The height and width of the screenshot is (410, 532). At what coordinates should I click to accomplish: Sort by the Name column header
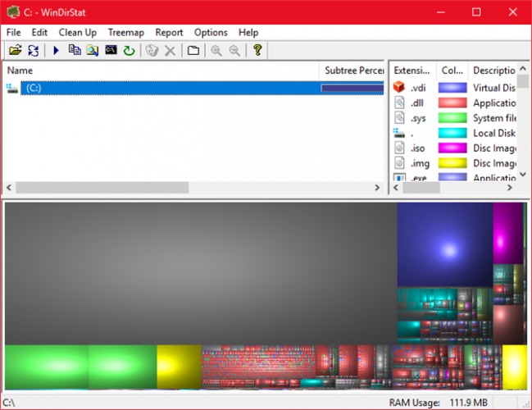161,71
